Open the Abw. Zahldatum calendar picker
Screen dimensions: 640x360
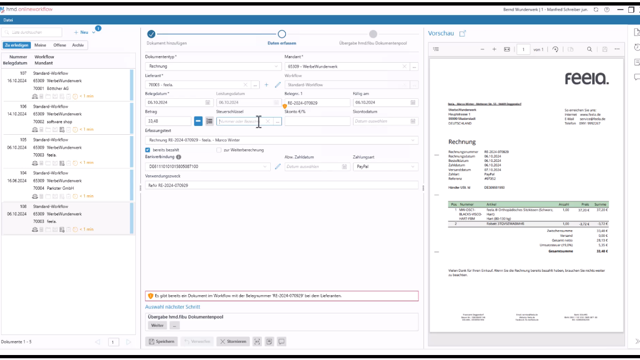(x=344, y=167)
